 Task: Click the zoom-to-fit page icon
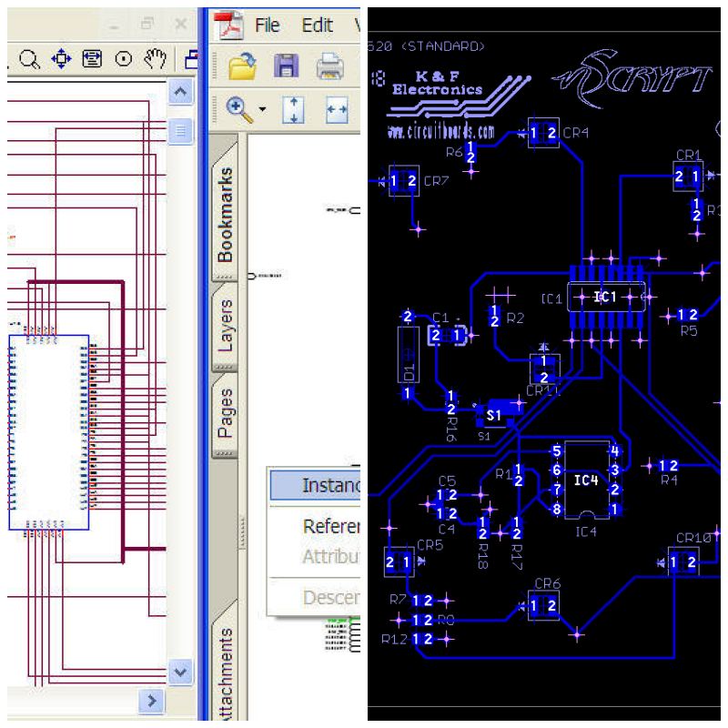click(x=92, y=59)
